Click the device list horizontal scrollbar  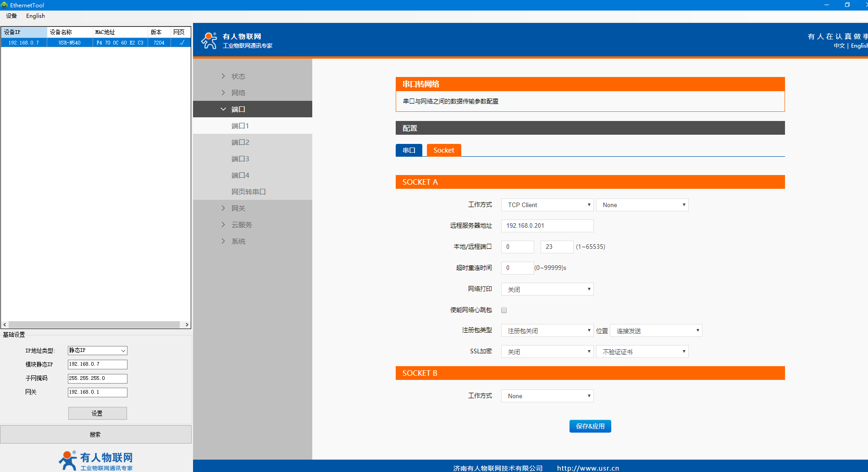pyautogui.click(x=94, y=324)
